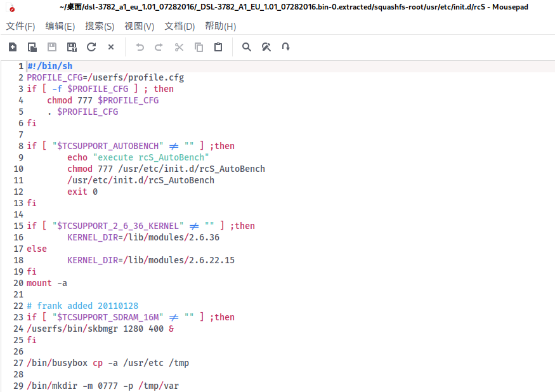The image size is (555, 392).
Task: Open the 文档(D) menu
Action: 180,26
